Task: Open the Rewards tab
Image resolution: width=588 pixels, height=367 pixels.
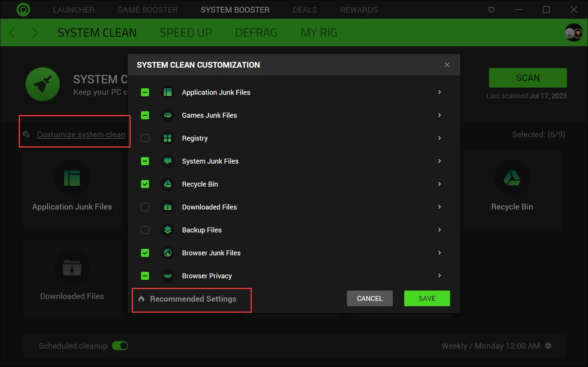Action: (359, 10)
